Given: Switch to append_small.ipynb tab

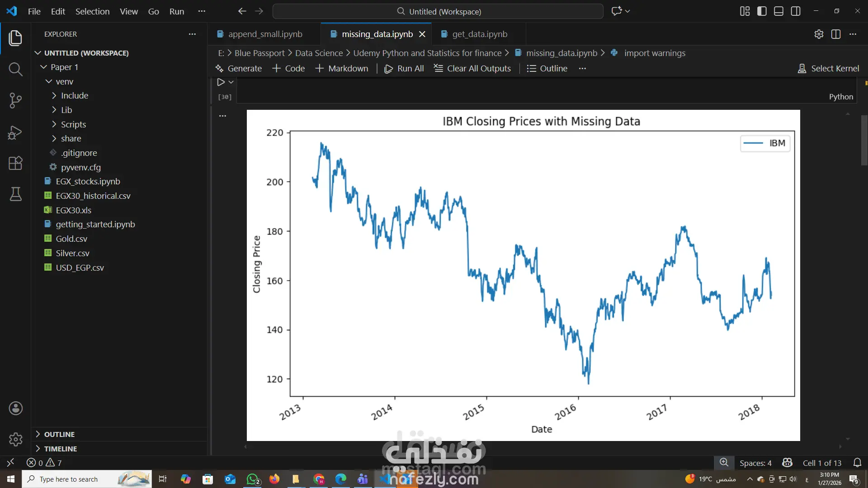Looking at the screenshot, I should tap(264, 34).
